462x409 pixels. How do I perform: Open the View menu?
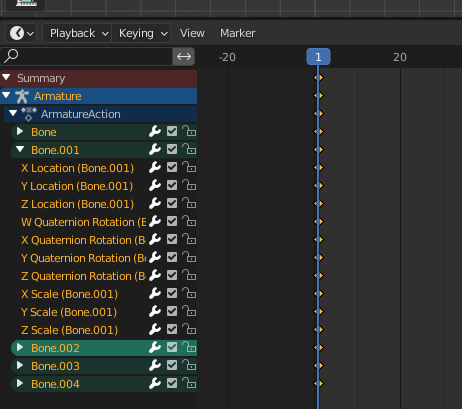(x=192, y=33)
